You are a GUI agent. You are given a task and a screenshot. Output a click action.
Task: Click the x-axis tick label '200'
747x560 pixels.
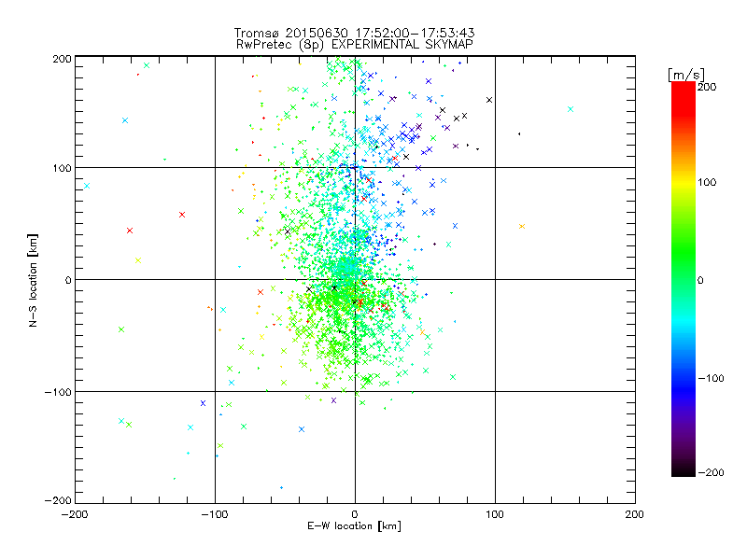click(635, 514)
